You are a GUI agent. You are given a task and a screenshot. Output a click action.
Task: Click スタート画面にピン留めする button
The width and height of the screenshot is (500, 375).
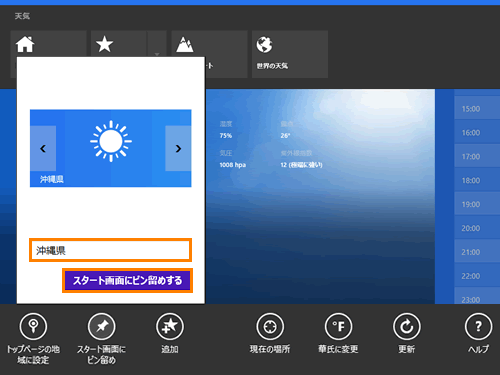pos(127,280)
